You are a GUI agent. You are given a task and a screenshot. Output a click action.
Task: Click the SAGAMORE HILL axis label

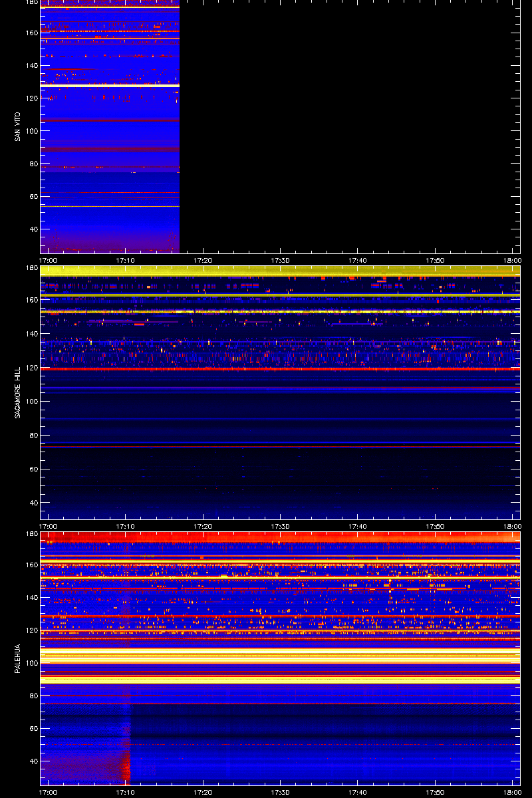17,392
